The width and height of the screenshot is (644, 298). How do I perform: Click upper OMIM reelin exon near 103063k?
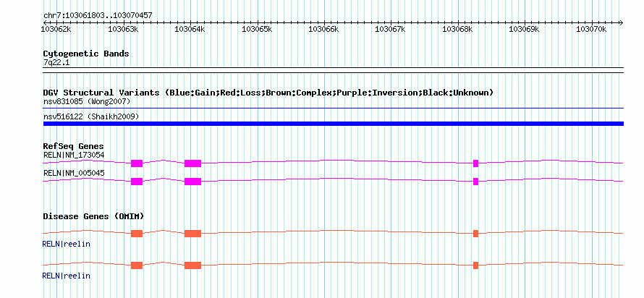click(x=137, y=234)
